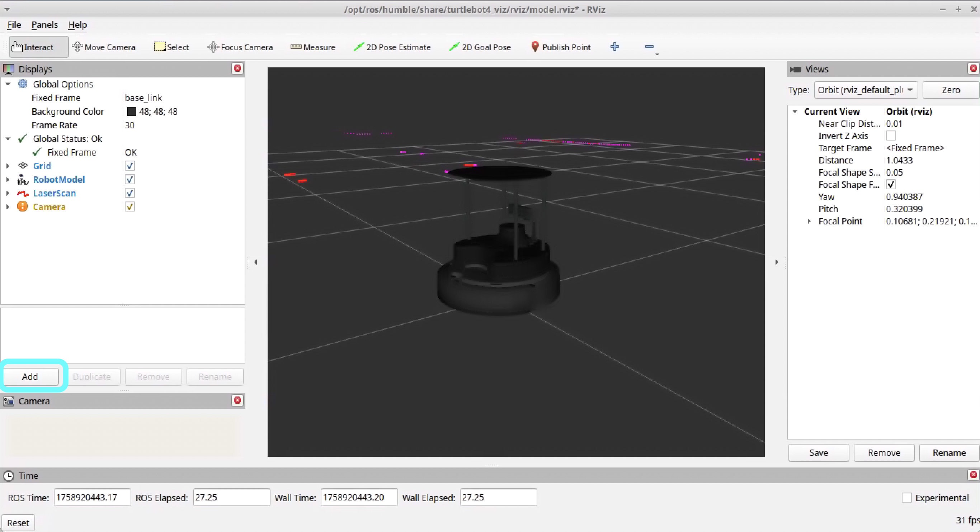This screenshot has height=532, width=980.
Task: Click the minus remove-tool icon
Action: pyautogui.click(x=649, y=47)
